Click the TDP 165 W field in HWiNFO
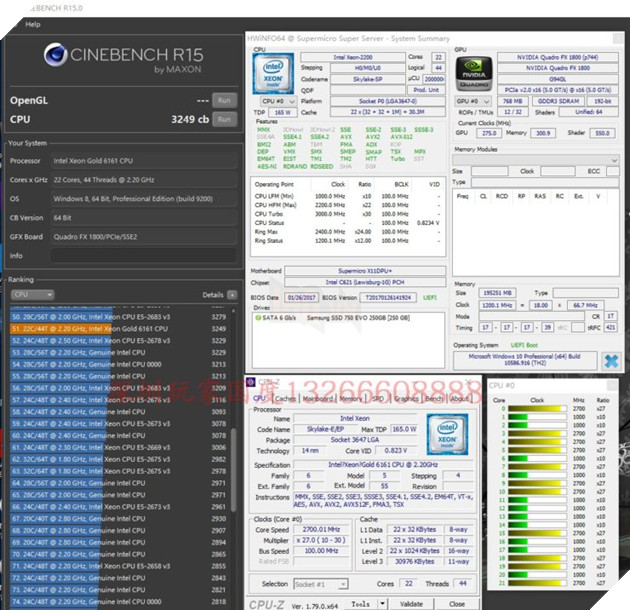630x610 pixels. tap(283, 113)
